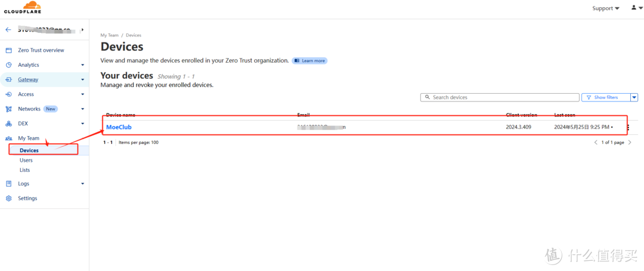Click the Devices breadcrumb
This screenshot has height=271, width=644.
pyautogui.click(x=134, y=35)
